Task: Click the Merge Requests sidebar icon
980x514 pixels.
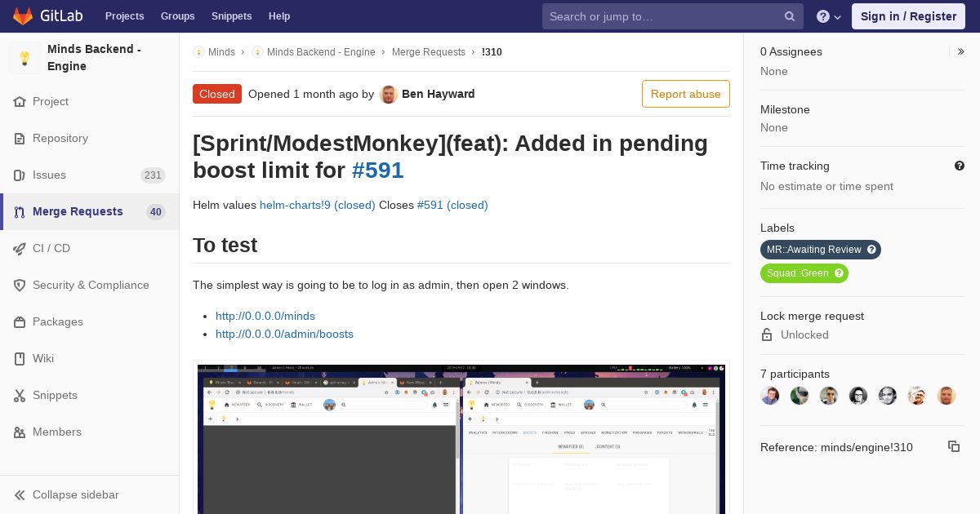Action: (x=20, y=212)
